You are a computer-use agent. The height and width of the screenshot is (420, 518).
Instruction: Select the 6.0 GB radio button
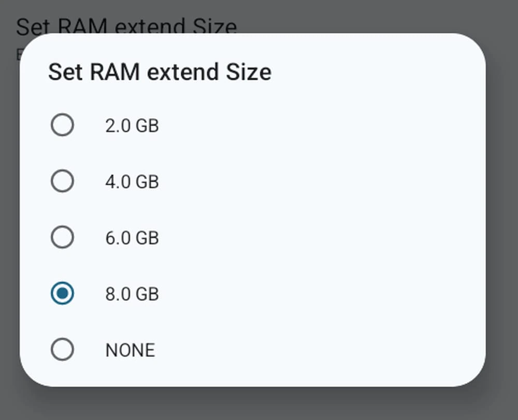[x=62, y=237]
